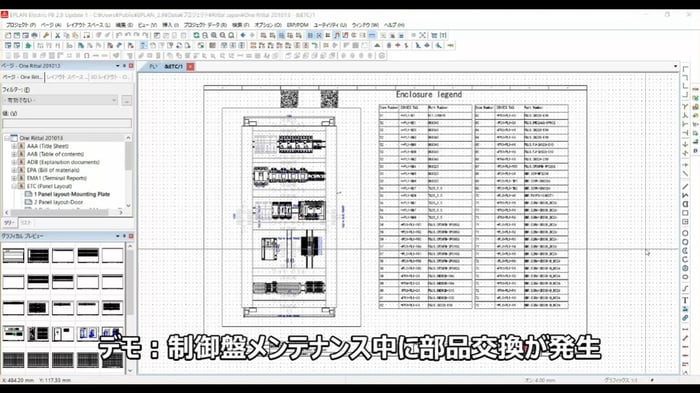This screenshot has height=393, width=700.
Task: Click the first icon of the top toolbar
Action: (x=8, y=35)
